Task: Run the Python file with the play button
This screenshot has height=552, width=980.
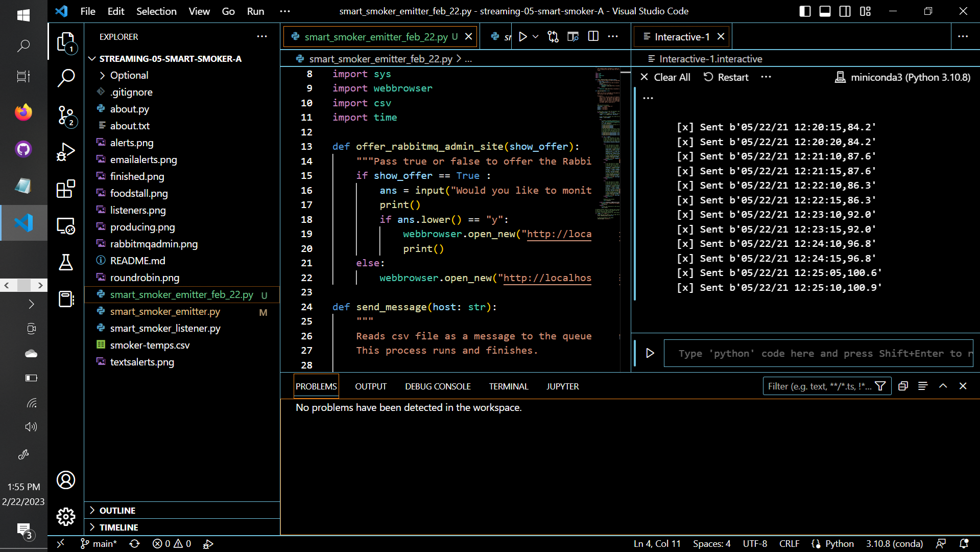Action: (522, 36)
